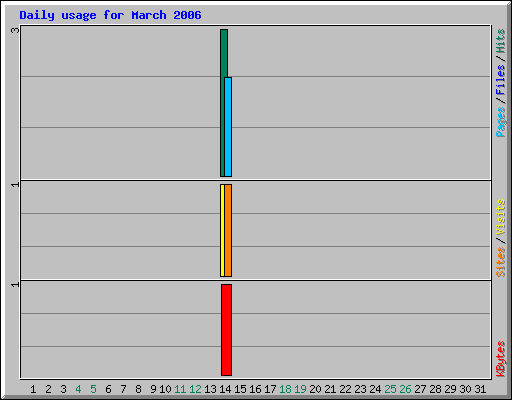Screen dimensions: 512x400
Task: Click day 17 on the x-axis
Action: (x=270, y=389)
